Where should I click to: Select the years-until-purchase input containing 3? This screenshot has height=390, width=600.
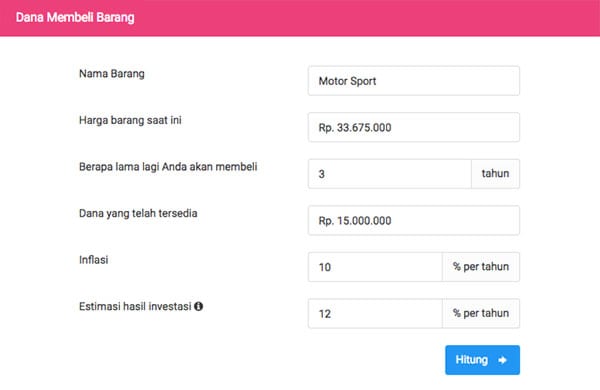pos(390,174)
